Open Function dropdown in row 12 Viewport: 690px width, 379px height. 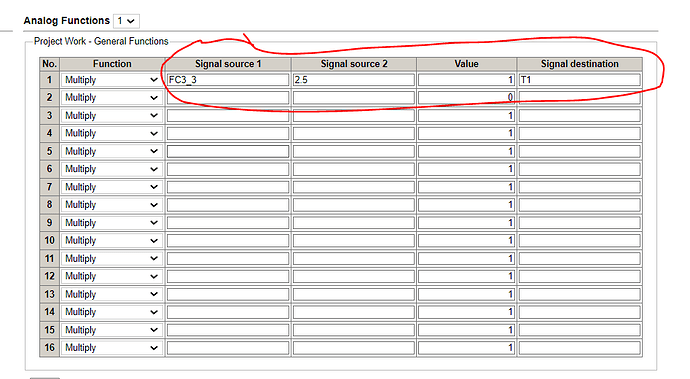click(x=112, y=276)
